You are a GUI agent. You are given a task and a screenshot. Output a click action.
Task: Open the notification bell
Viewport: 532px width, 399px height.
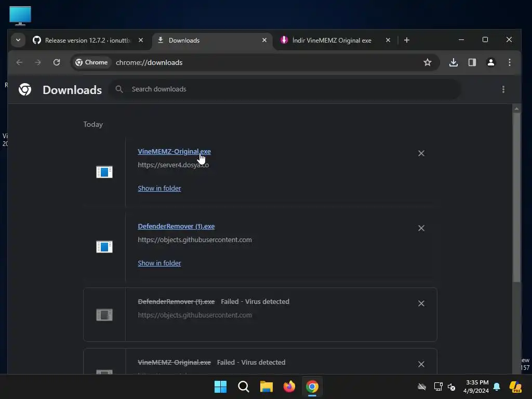497,387
